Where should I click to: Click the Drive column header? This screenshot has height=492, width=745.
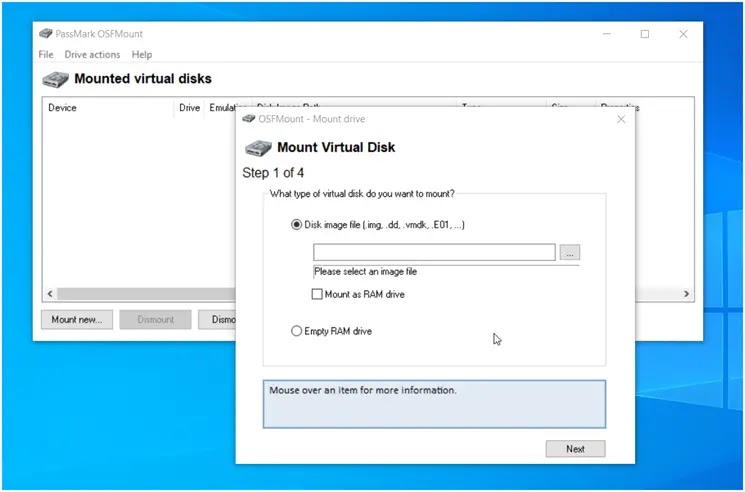[x=190, y=108]
